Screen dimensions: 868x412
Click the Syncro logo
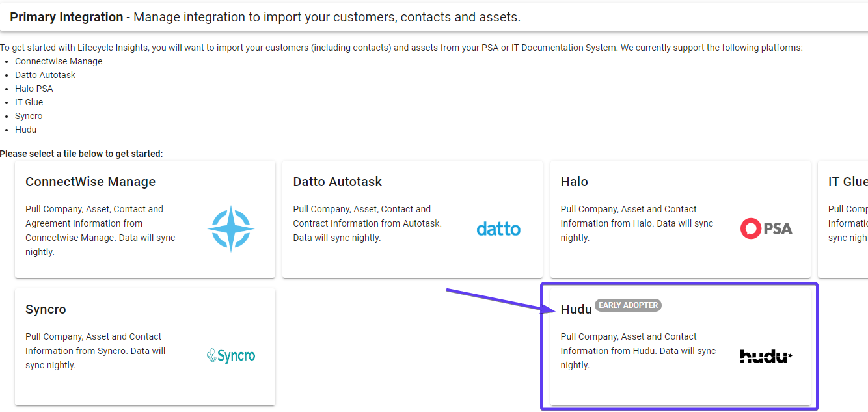[x=231, y=356]
